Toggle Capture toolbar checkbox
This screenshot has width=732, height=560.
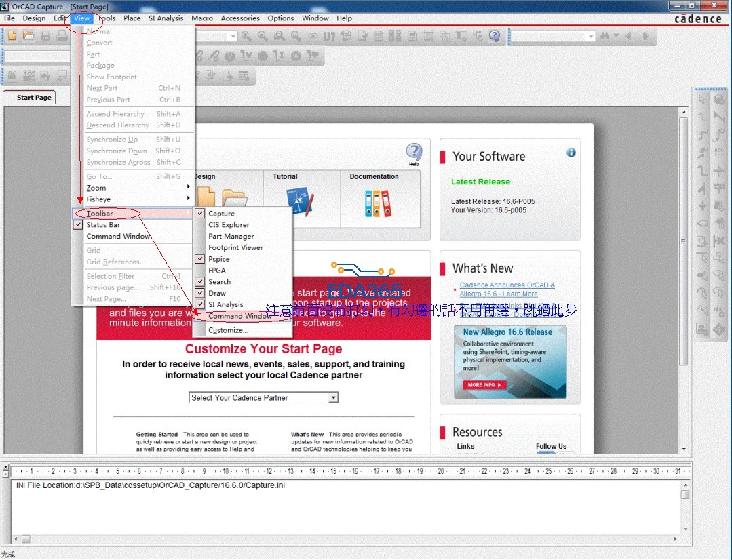point(200,214)
